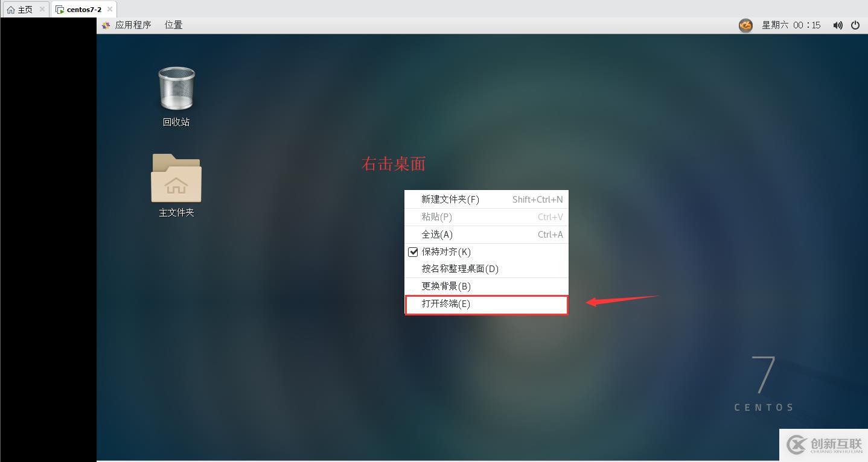Choose 打开终端(E) from the context menu

[x=486, y=304]
